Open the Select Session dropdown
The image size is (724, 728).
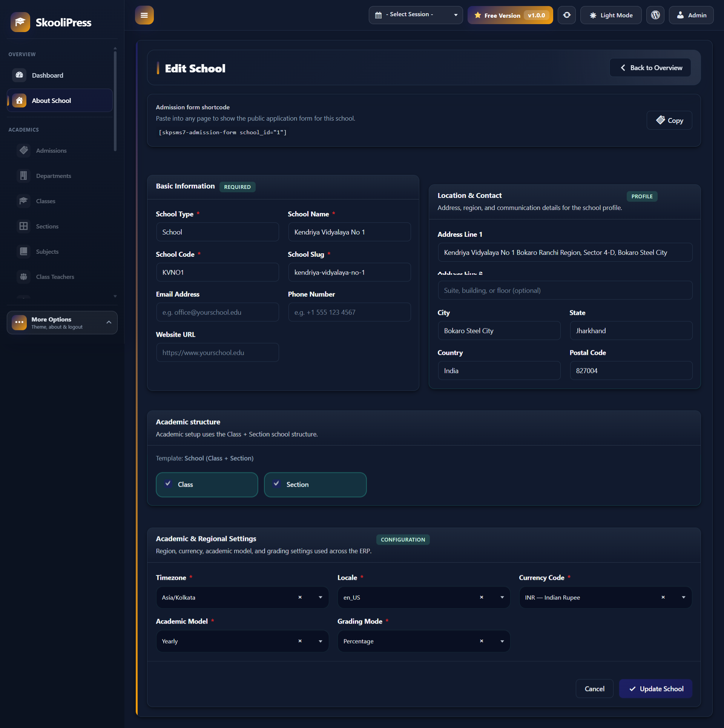pyautogui.click(x=416, y=15)
